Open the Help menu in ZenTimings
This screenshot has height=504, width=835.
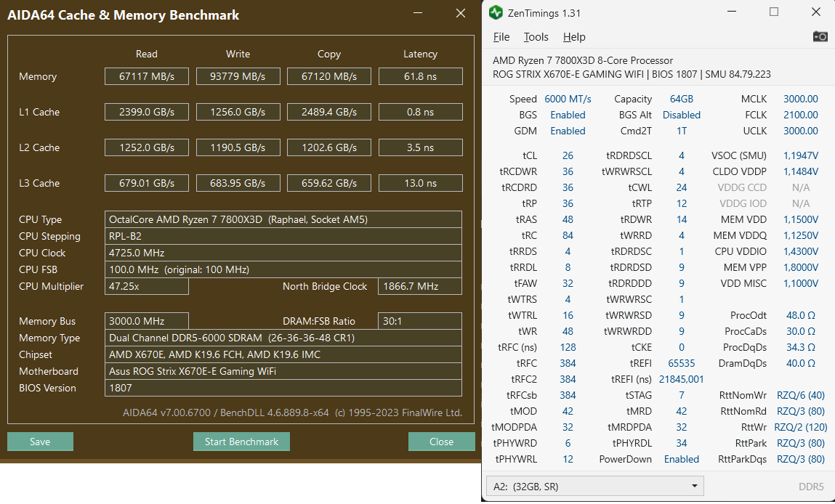click(574, 37)
